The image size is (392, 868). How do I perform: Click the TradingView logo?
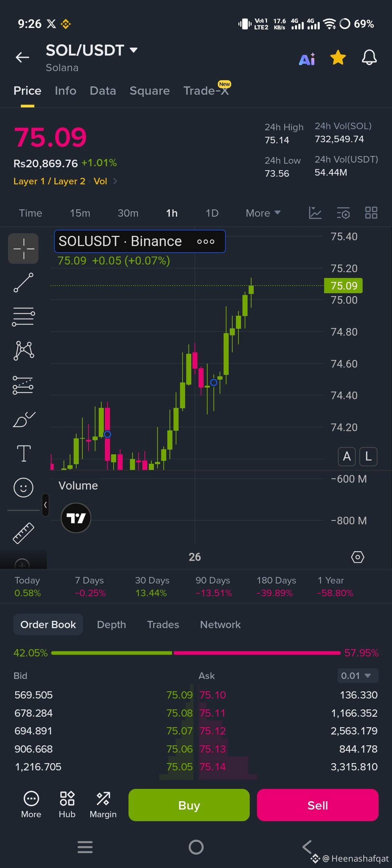coord(76,518)
